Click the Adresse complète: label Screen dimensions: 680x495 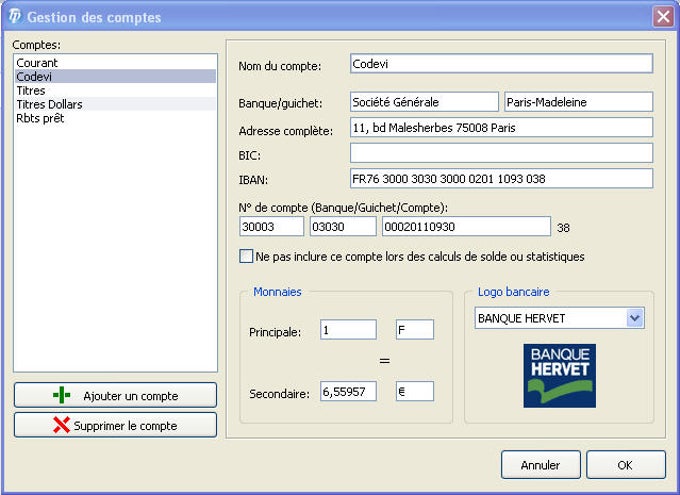pyautogui.click(x=285, y=131)
